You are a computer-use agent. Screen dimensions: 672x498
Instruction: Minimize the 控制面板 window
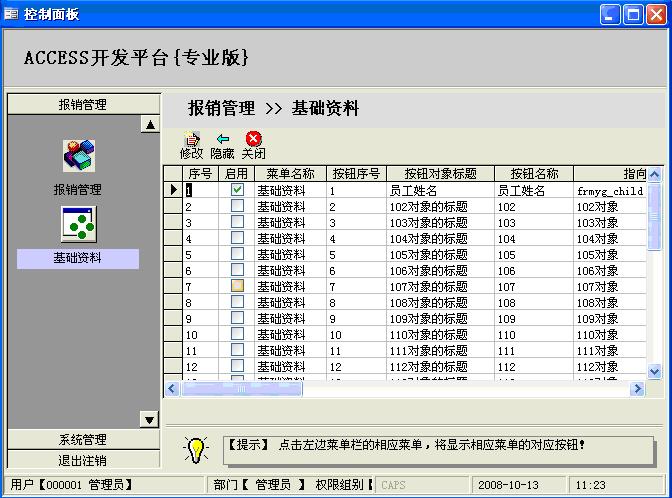point(610,15)
